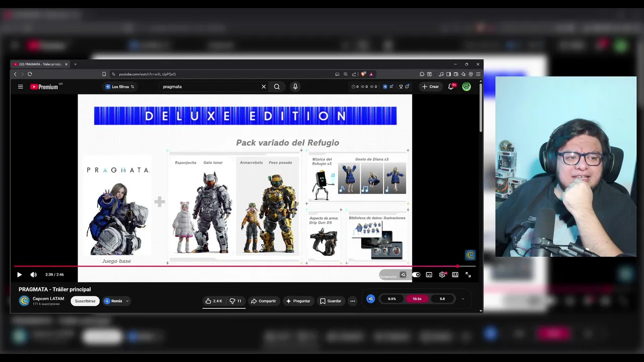Clear the pragmata search text
The width and height of the screenshot is (644, 362).
[264, 86]
